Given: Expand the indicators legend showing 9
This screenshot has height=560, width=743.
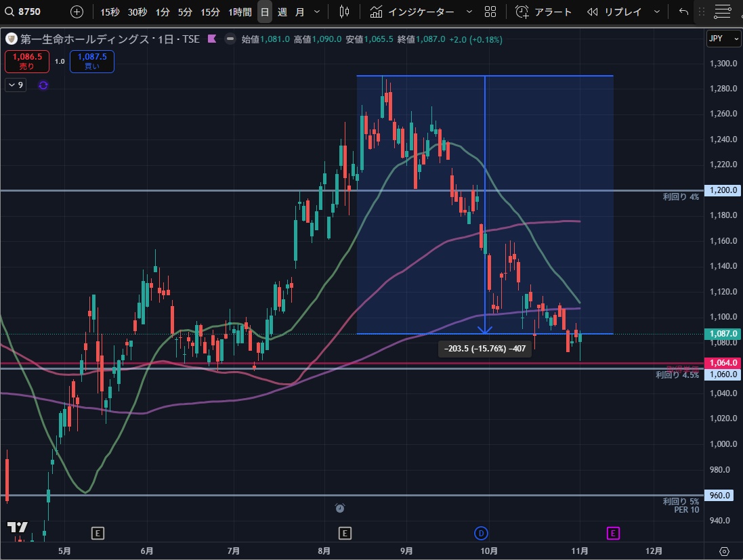Looking at the screenshot, I should pos(16,85).
